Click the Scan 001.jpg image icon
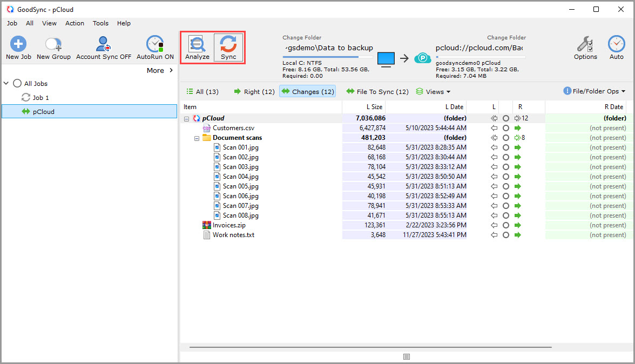The image size is (635, 364). pos(217,147)
